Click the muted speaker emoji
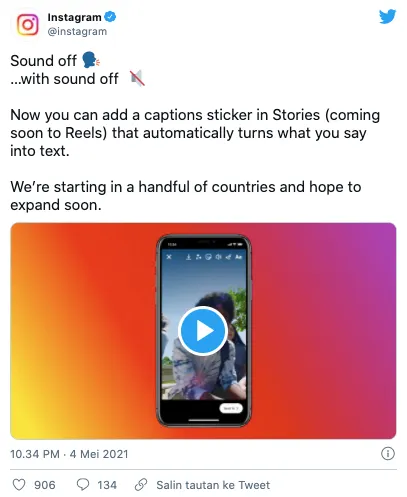Image resolution: width=407 pixels, height=497 pixels. pos(137,78)
